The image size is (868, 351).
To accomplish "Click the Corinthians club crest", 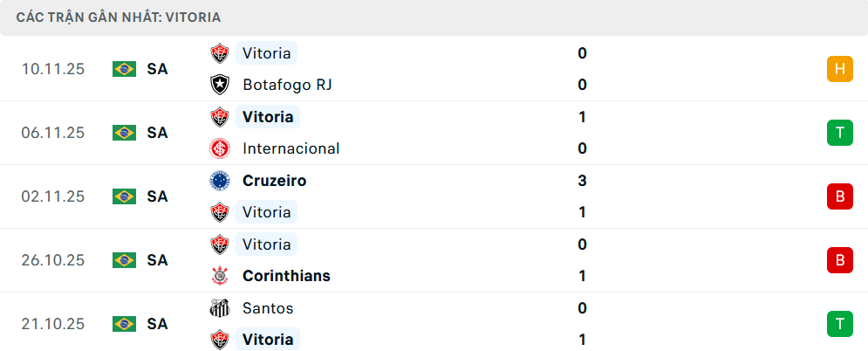I will click(x=220, y=276).
